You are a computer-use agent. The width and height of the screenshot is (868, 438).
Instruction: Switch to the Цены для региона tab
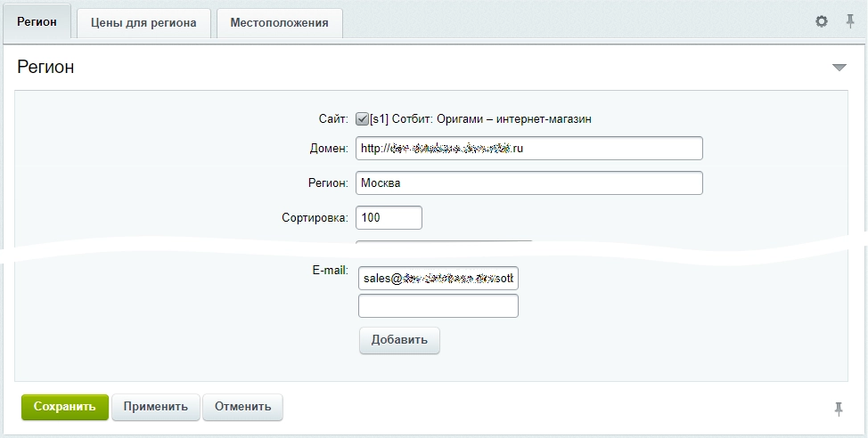point(143,23)
